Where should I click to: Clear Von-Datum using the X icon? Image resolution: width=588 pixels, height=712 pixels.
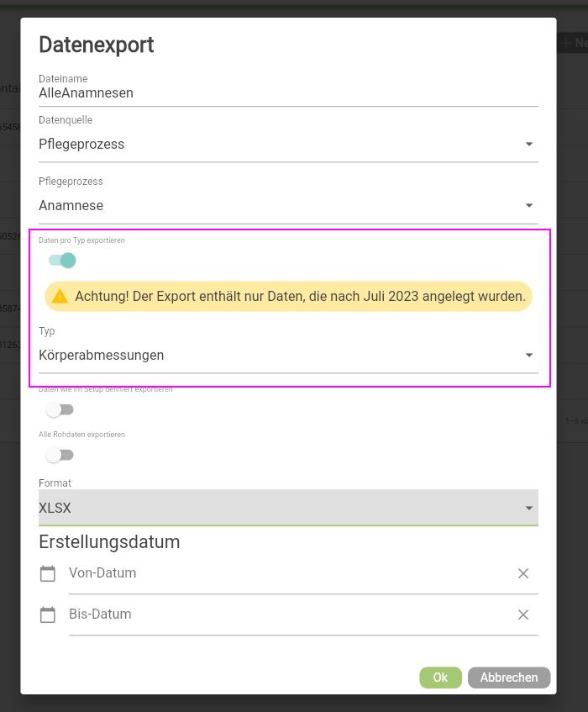pos(522,573)
